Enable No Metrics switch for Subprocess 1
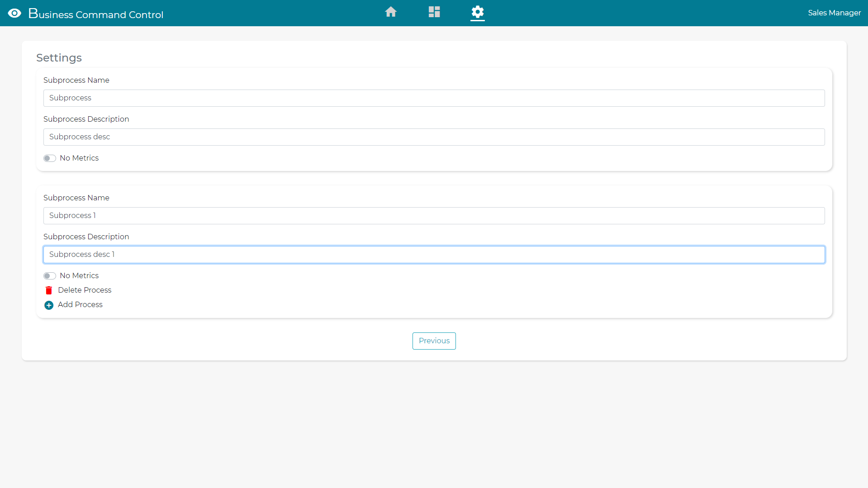 [50, 276]
